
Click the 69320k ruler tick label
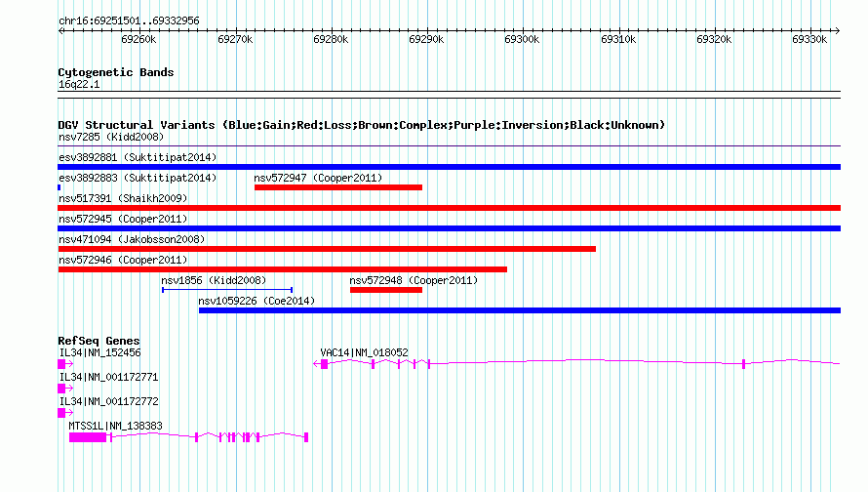(714, 39)
